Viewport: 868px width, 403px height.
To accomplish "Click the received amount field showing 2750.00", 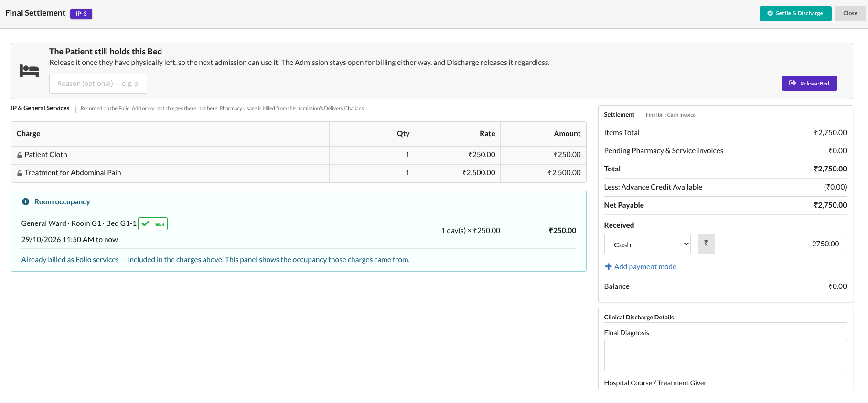I will pyautogui.click(x=781, y=244).
